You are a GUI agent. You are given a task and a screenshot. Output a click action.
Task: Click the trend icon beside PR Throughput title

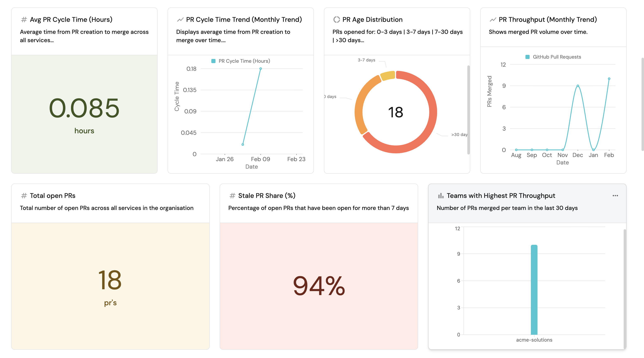pos(493,20)
